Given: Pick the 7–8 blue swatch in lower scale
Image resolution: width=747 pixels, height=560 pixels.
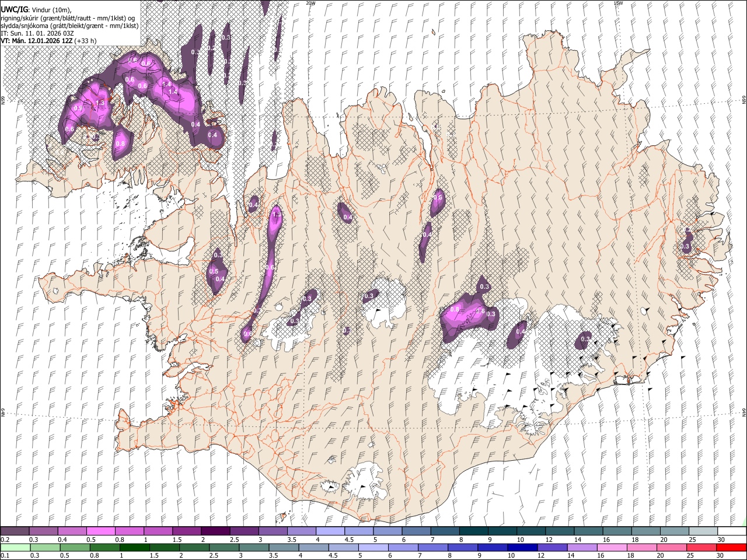Looking at the screenshot, I should point(432,547).
